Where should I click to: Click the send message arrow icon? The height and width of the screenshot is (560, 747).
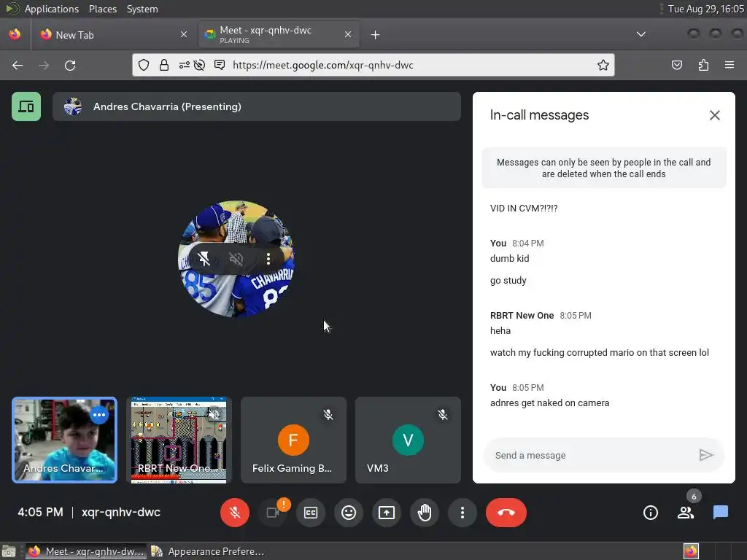click(x=706, y=455)
